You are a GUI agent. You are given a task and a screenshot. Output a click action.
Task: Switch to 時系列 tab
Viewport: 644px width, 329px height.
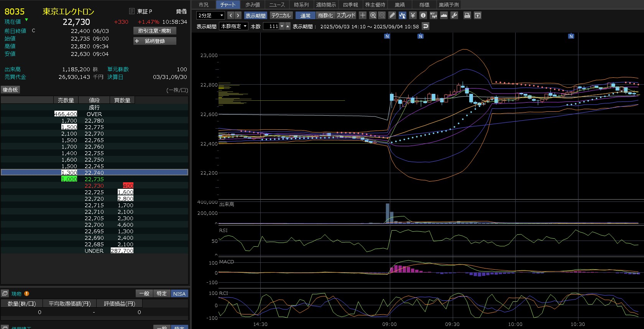point(301,5)
